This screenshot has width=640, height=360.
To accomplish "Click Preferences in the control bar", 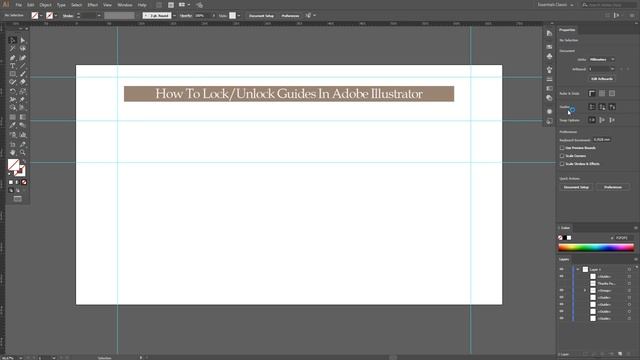I will pos(290,16).
